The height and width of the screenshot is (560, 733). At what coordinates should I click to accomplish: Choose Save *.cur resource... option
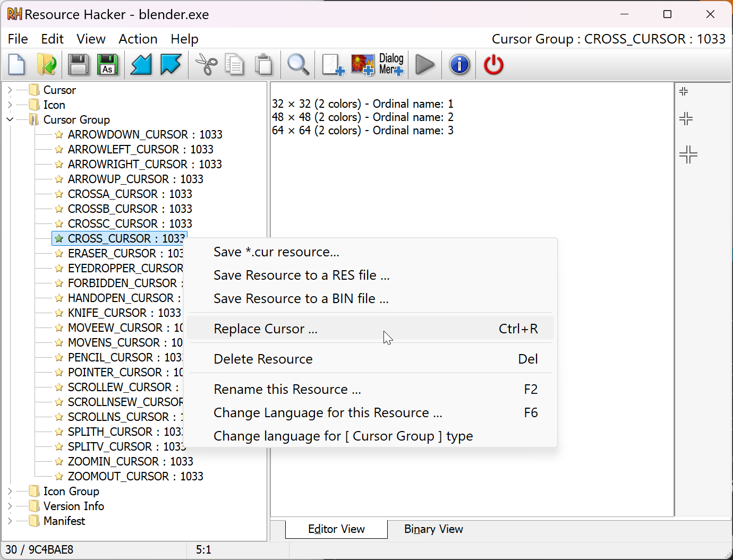point(371,252)
